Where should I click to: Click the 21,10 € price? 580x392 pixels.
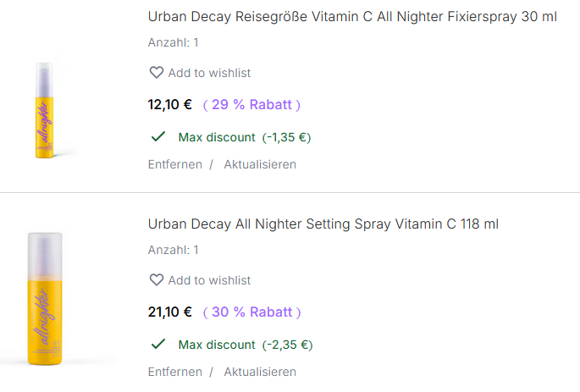[170, 312]
